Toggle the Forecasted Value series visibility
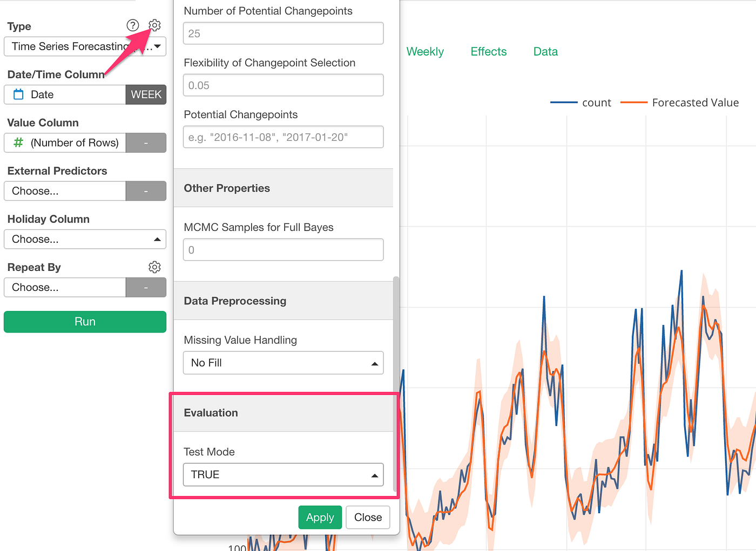Viewport: 756px width, 551px height. tap(696, 102)
